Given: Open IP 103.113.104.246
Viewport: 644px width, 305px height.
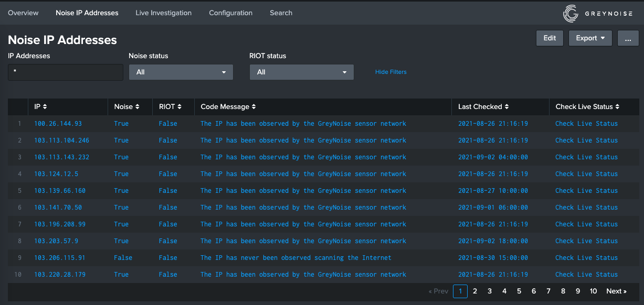Looking at the screenshot, I should coord(61,140).
